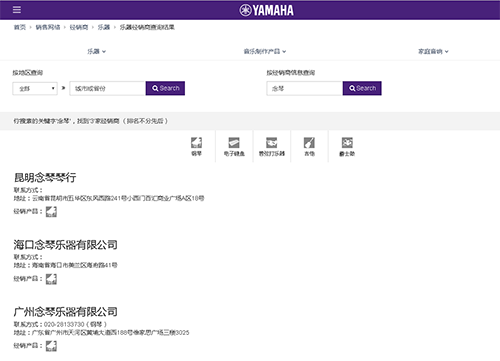The image size is (500, 361).
Task: Filter by the wind and percussion icon
Action: tap(272, 146)
